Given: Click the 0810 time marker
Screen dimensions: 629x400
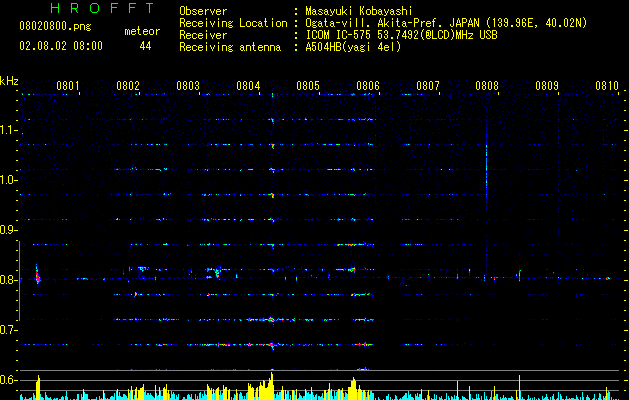Looking at the screenshot, I should coord(607,86).
